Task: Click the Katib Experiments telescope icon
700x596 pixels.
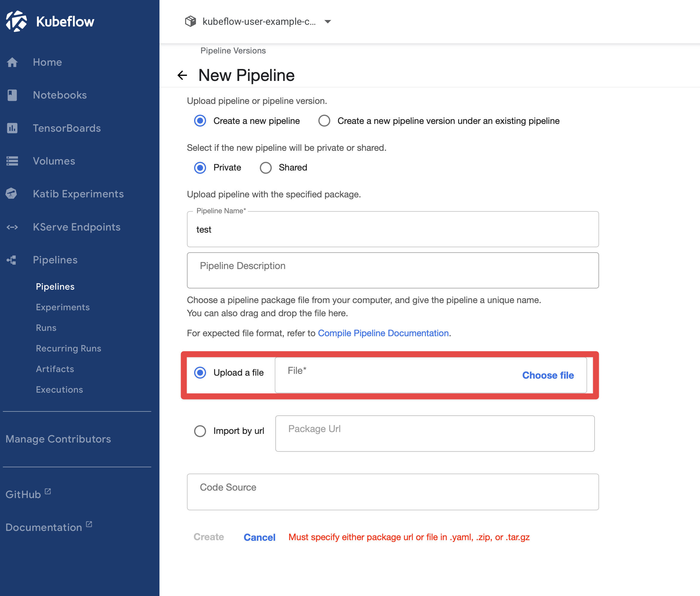Action: 11,193
